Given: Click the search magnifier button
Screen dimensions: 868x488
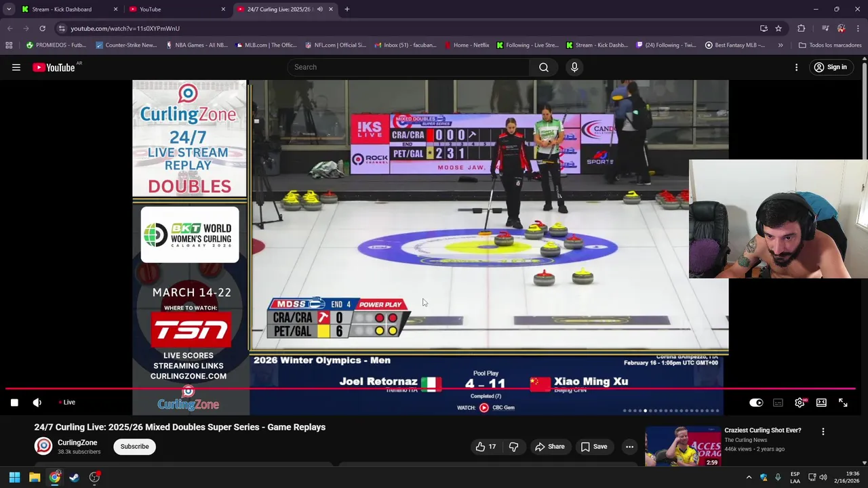Looking at the screenshot, I should click(x=544, y=67).
